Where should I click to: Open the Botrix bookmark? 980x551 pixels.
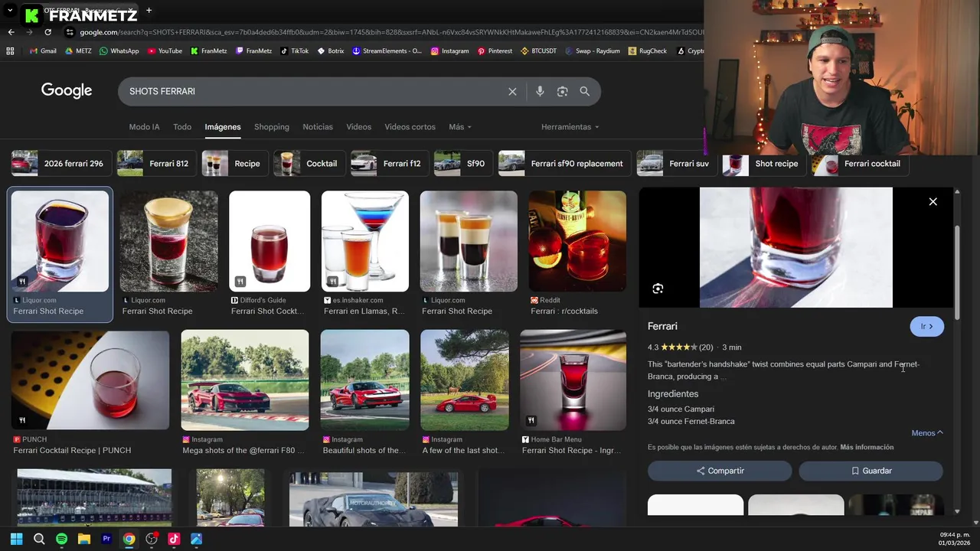coord(330,51)
